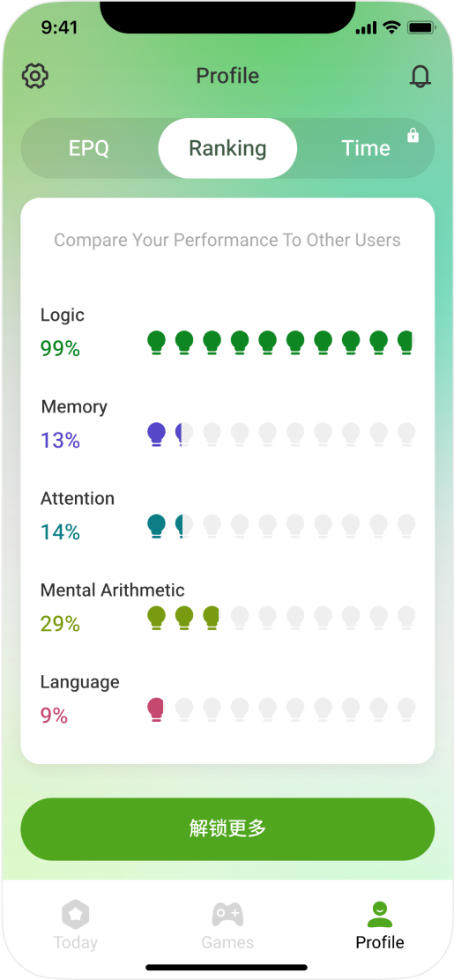The width and height of the screenshot is (454, 980).
Task: Tap the teal Attention bulb icon
Action: tap(156, 527)
